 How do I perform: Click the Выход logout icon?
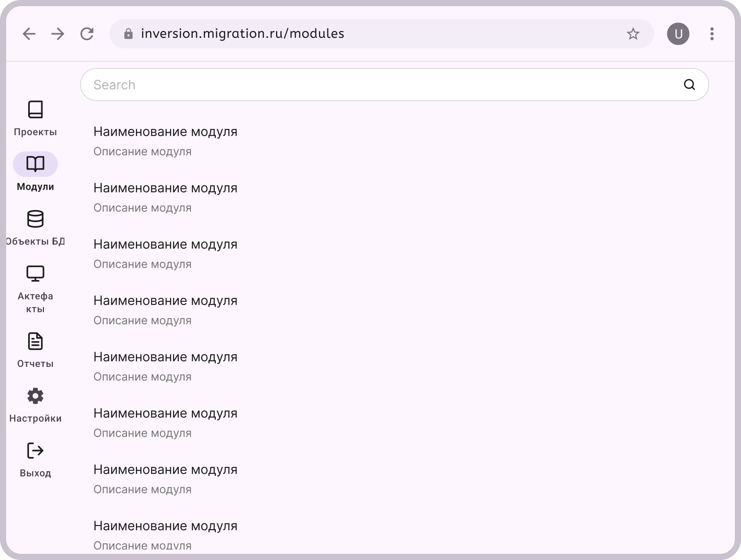point(35,450)
